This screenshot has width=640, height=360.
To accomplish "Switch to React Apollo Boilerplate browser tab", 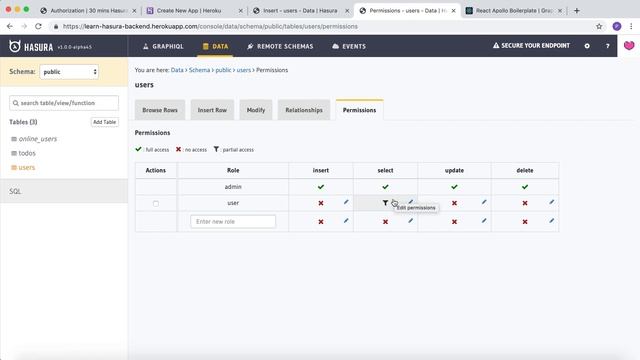I will [x=514, y=11].
